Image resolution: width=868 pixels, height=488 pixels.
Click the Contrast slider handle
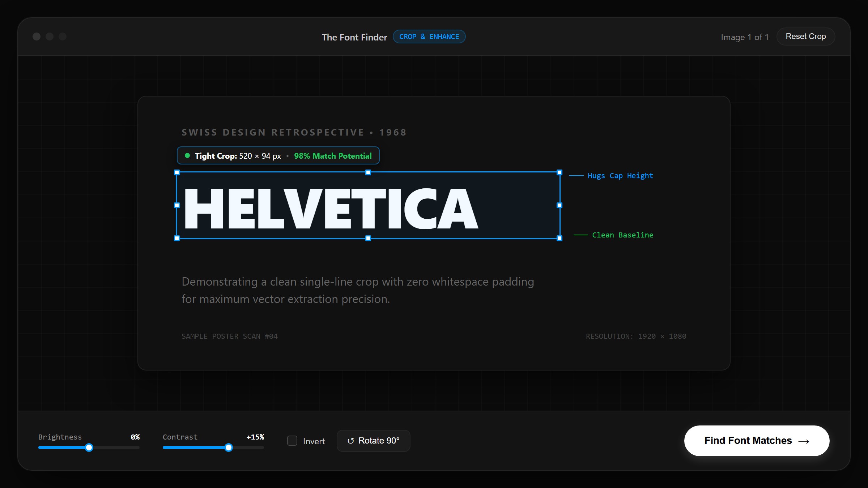click(229, 448)
